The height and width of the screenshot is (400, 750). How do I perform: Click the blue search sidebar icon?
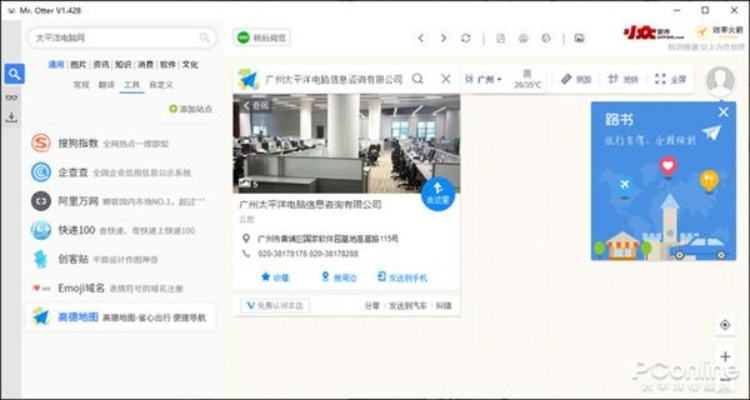14,74
